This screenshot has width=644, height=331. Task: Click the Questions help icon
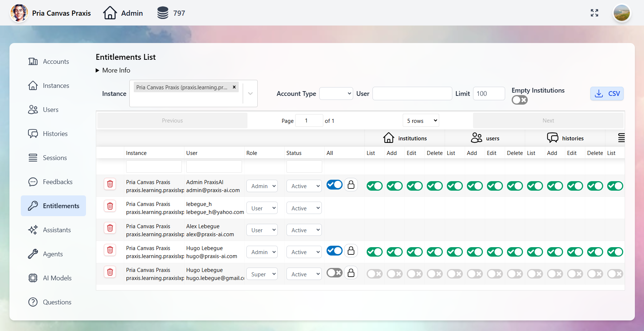click(x=33, y=302)
